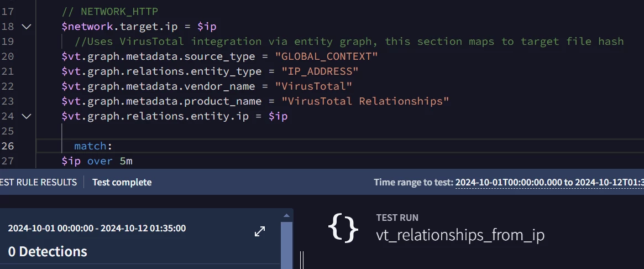644x269 pixels.
Task: Click the results list scroll-up arrow
Action: coord(286,215)
